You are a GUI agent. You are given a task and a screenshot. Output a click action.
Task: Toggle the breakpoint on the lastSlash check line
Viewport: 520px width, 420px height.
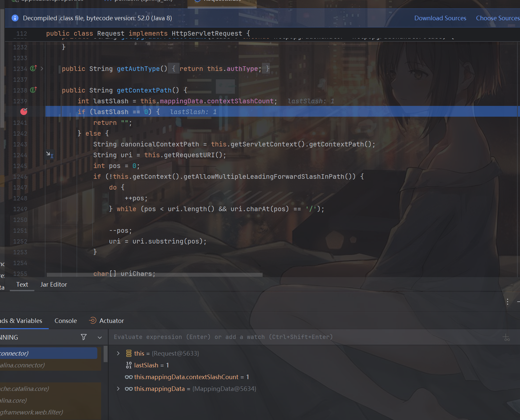click(x=24, y=112)
